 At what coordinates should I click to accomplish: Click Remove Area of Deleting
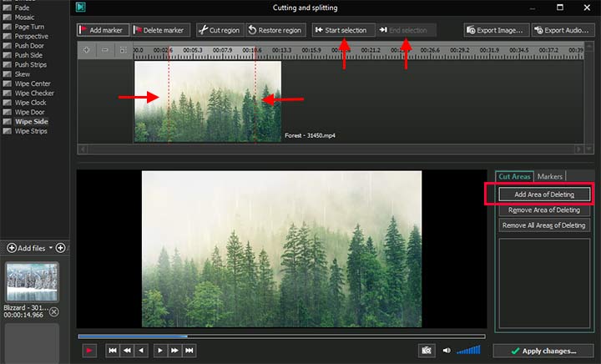tap(544, 210)
